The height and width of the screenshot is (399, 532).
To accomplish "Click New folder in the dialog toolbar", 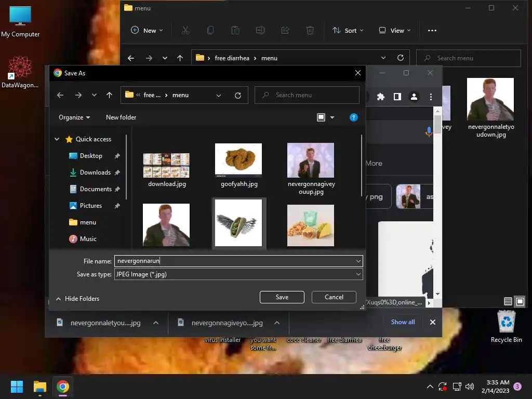I will [121, 117].
